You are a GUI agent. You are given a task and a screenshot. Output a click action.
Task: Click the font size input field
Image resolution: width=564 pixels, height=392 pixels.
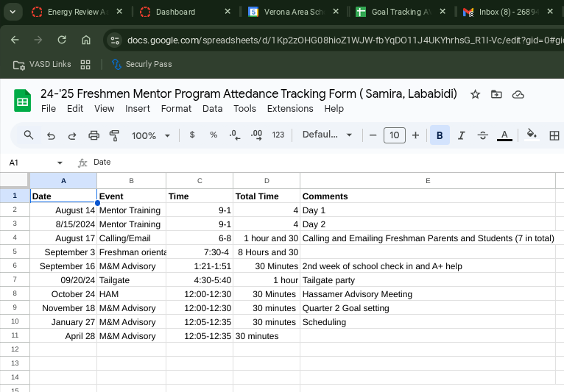(x=395, y=135)
